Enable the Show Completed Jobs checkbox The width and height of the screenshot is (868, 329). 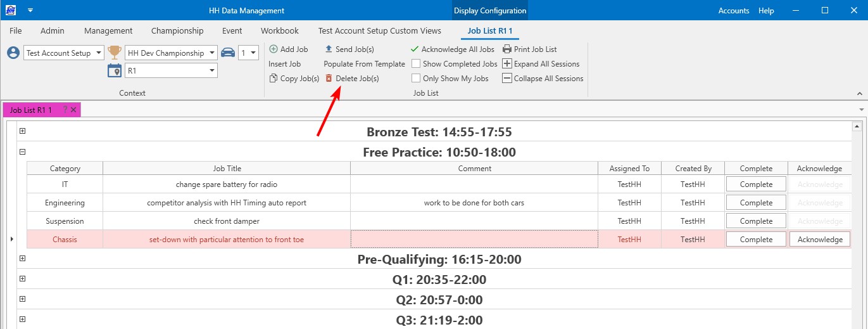tap(416, 64)
